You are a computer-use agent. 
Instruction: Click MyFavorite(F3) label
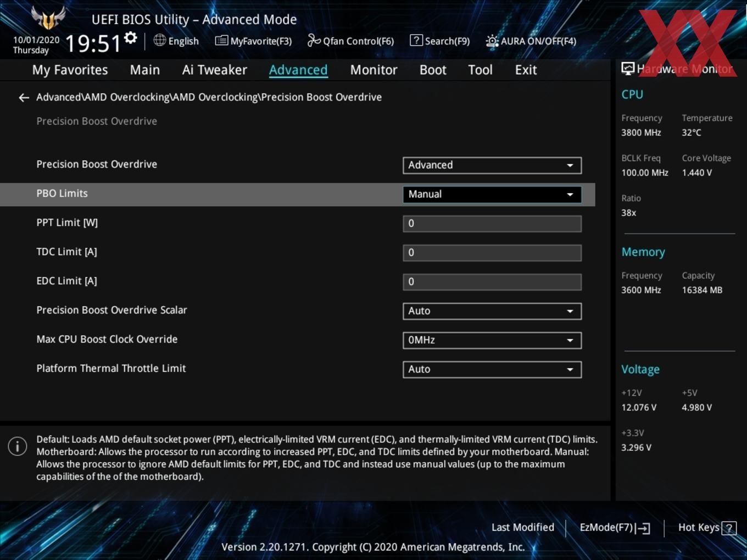pos(261,41)
